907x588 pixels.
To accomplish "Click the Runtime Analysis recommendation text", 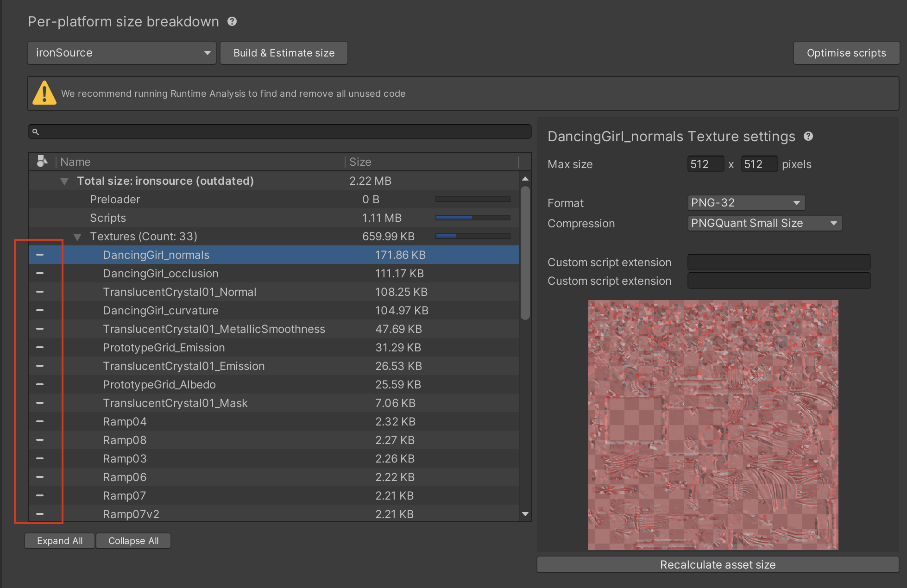I will pos(233,94).
